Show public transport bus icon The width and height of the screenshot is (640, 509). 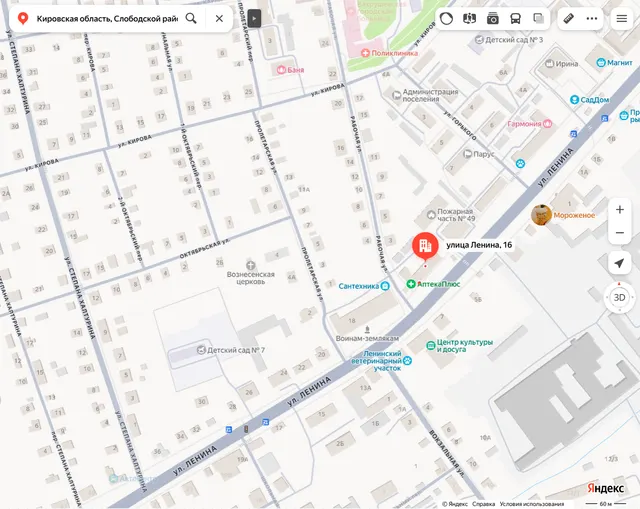coord(516,18)
